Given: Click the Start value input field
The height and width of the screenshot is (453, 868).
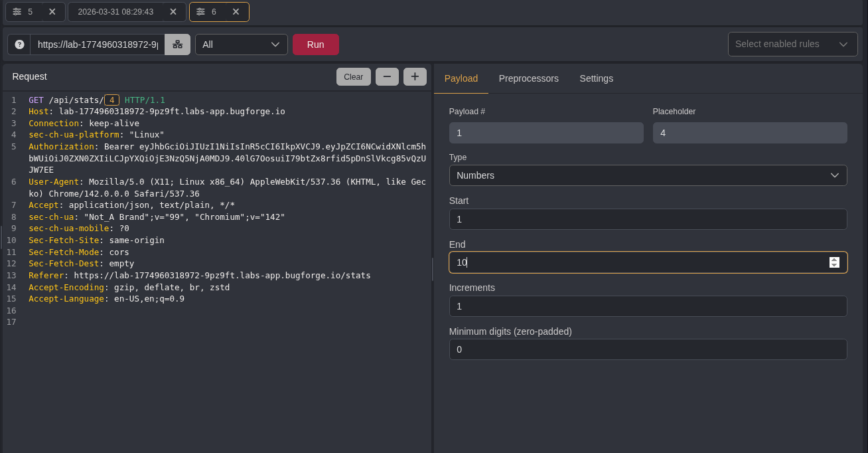Looking at the screenshot, I should tap(648, 219).
